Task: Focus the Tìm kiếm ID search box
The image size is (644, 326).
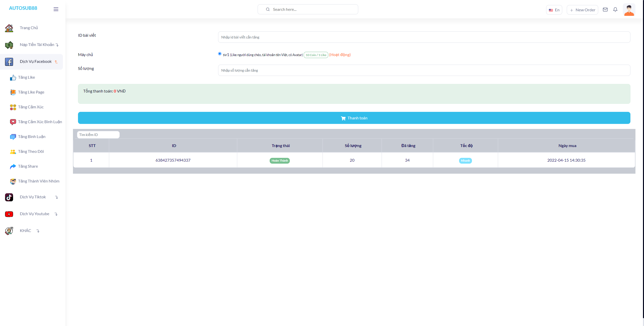Action: (x=98, y=135)
